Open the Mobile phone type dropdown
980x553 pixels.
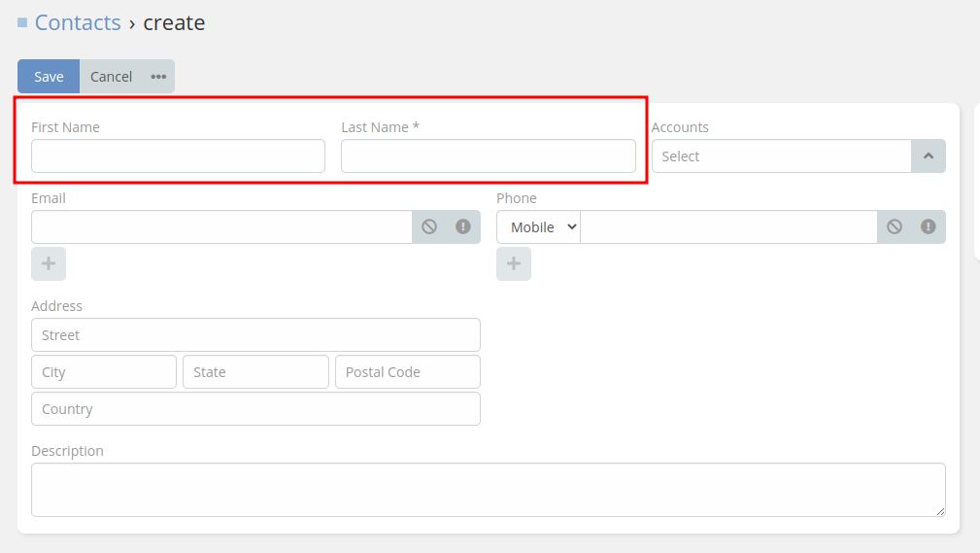coord(538,227)
